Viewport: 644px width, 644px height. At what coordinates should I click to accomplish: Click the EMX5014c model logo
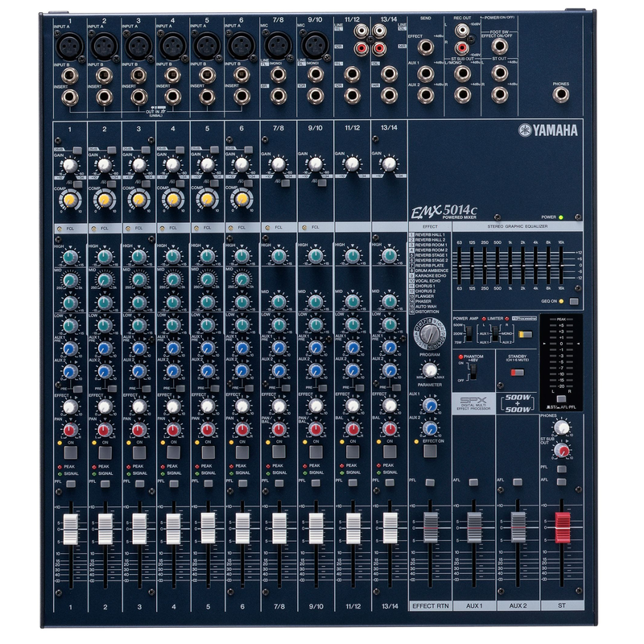coord(444,212)
